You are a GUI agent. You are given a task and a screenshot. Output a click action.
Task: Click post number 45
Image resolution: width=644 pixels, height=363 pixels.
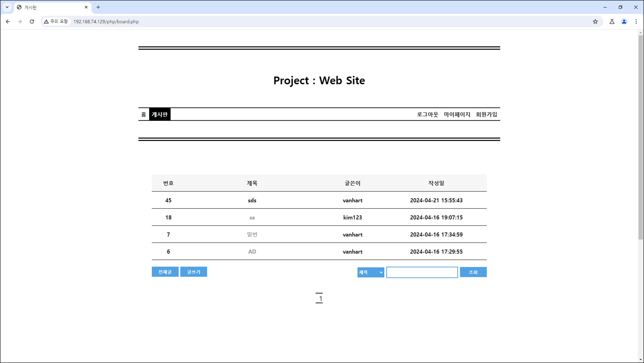coord(168,200)
